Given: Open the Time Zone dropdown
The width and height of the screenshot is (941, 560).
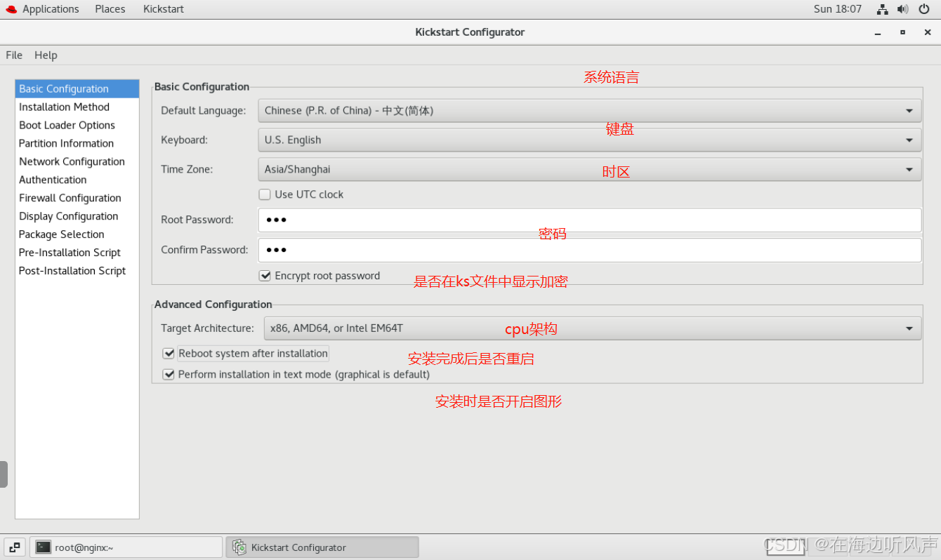Looking at the screenshot, I should click(590, 170).
